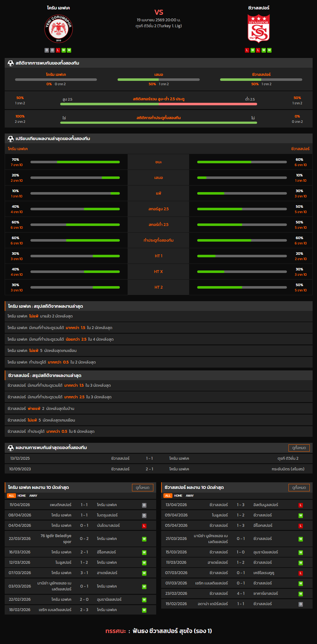Click the Sivasspor team crest
The width and height of the screenshot is (317, 644).
click(x=258, y=29)
